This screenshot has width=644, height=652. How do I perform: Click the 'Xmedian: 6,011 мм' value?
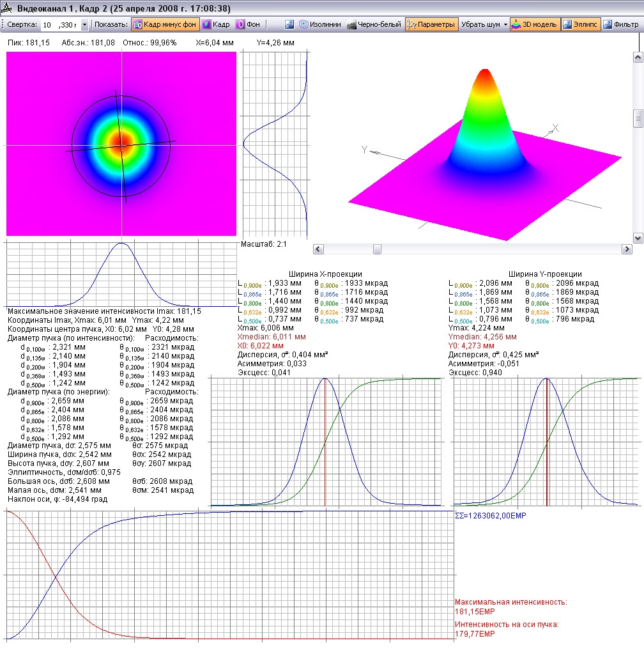coord(272,337)
